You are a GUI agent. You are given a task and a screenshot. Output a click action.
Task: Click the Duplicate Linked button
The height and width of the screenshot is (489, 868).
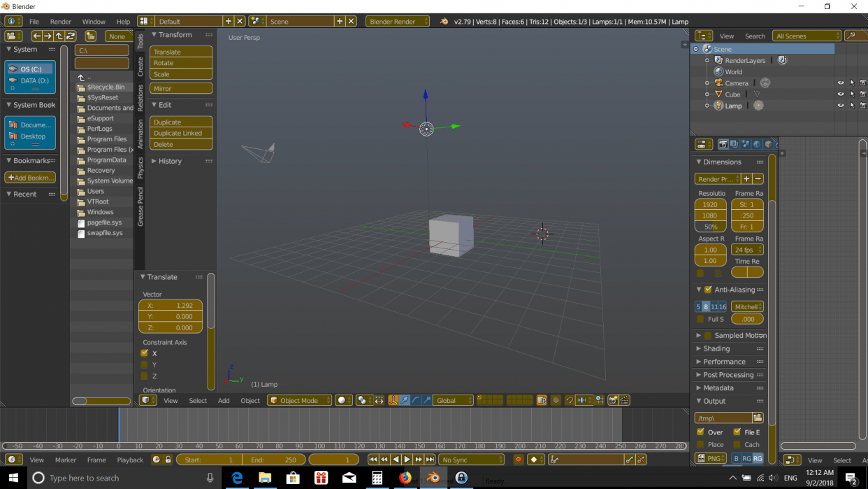(181, 133)
